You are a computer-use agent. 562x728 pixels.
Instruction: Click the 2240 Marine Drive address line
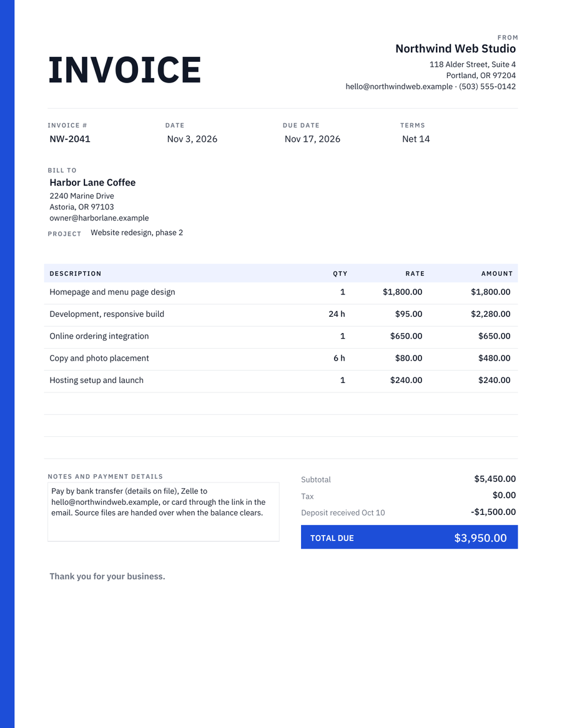82,196
